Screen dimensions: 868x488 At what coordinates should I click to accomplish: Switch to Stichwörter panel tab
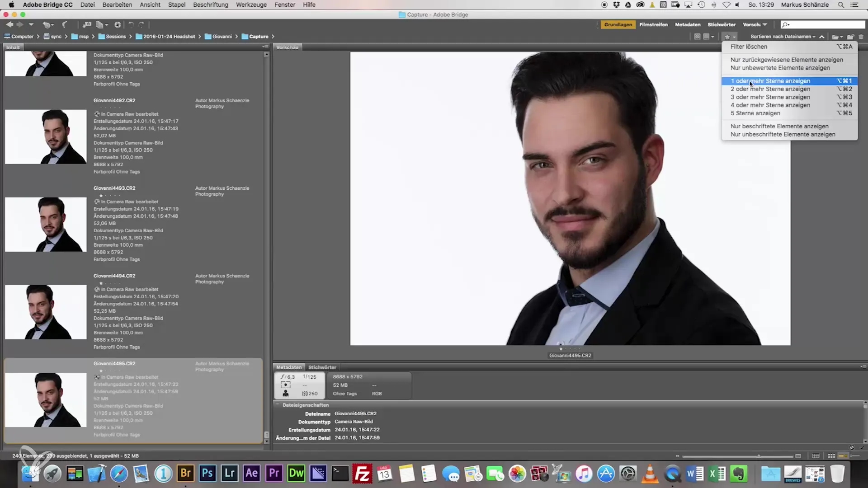point(322,367)
